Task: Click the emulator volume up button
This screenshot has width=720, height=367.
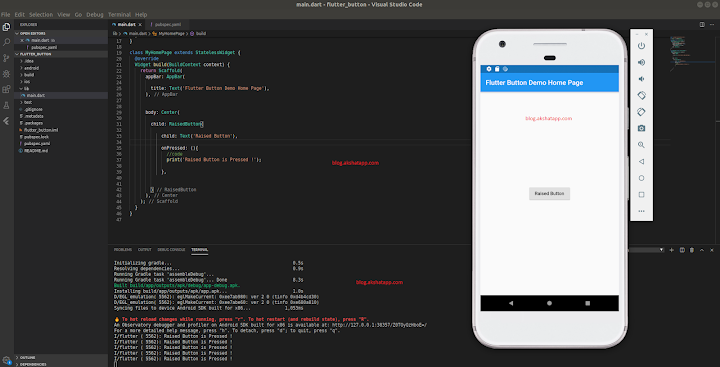Action: (x=641, y=62)
